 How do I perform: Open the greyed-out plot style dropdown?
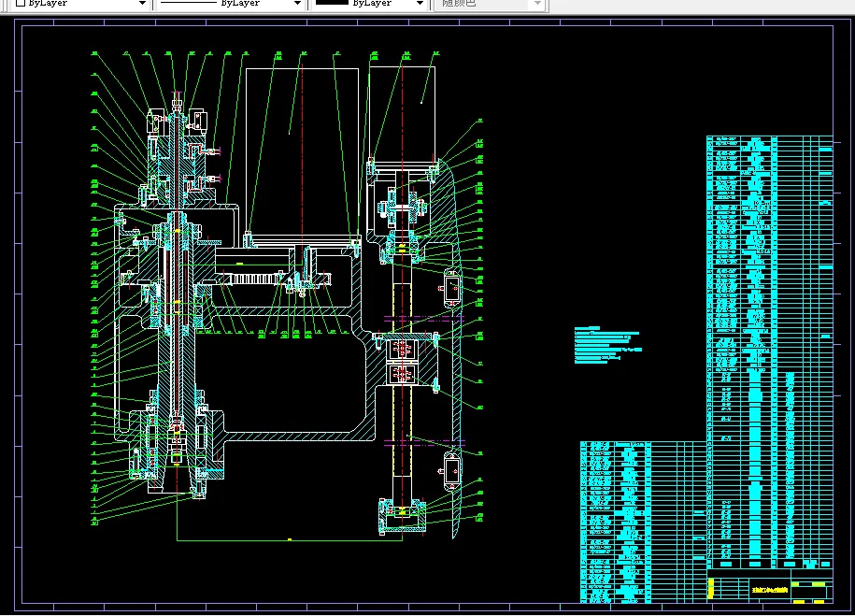[491, 4]
